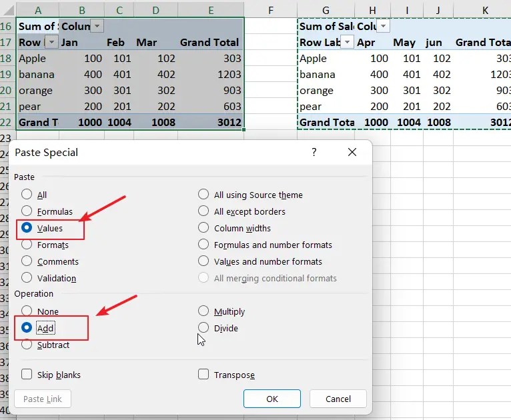Select All using Source theme option
Viewport: 511px width, 420px height.
click(x=203, y=195)
